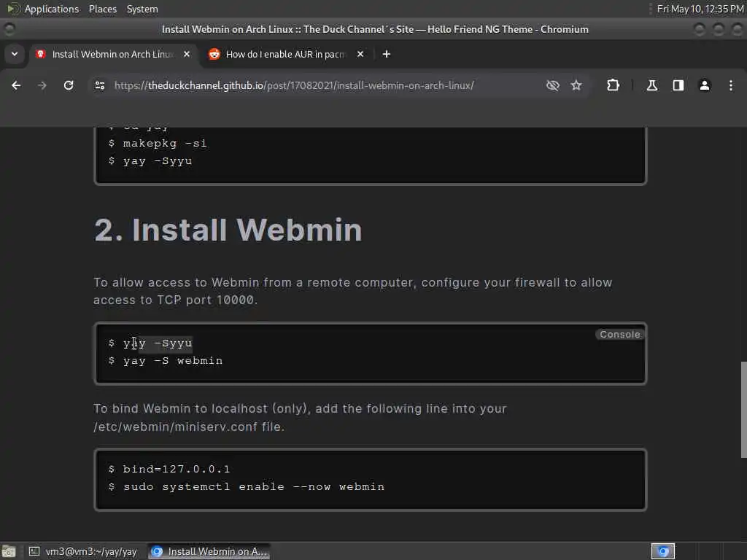Open Chrome Labs flask icon
747x560 pixels.
(652, 85)
